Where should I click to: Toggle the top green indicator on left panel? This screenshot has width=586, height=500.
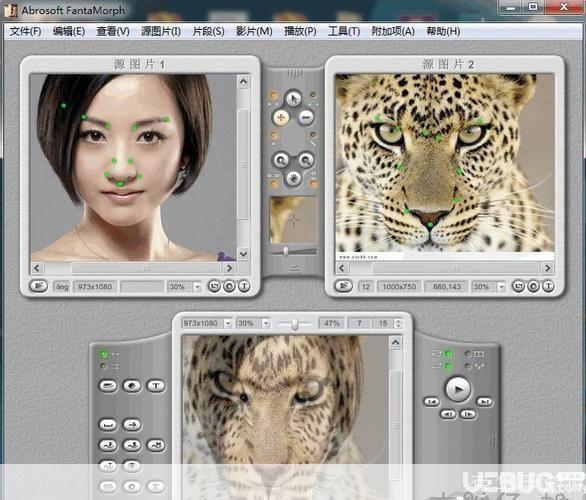click(x=104, y=354)
